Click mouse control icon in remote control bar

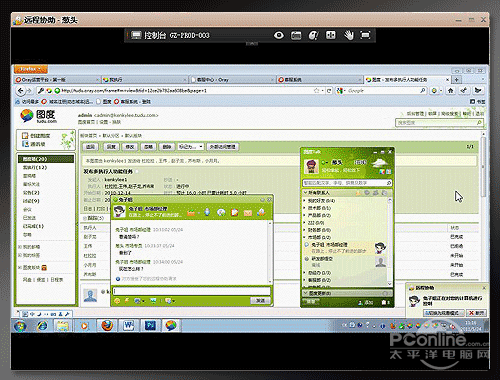point(313,35)
